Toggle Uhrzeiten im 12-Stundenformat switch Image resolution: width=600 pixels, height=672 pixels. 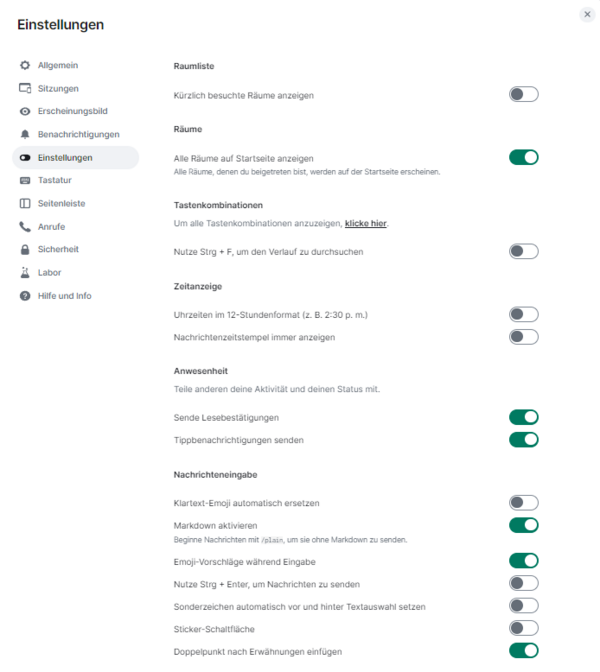[x=523, y=315]
